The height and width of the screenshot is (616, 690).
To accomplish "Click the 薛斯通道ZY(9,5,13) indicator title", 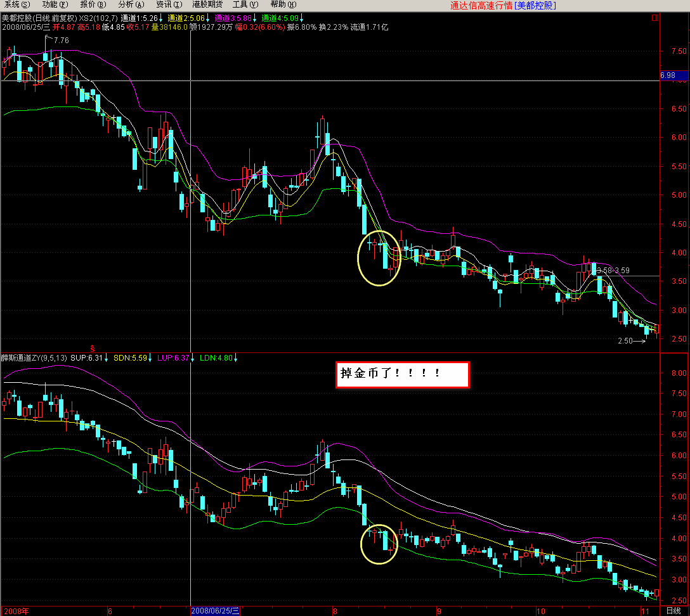I will tap(34, 358).
